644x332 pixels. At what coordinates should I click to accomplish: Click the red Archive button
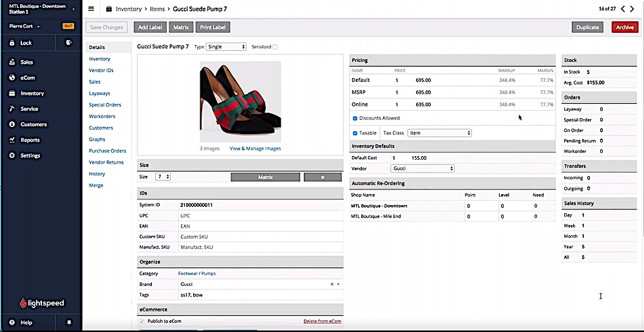pyautogui.click(x=625, y=27)
